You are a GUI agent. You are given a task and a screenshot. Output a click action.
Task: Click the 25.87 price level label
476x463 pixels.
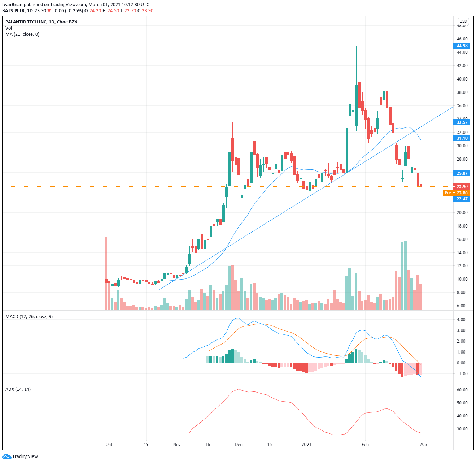[462, 173]
